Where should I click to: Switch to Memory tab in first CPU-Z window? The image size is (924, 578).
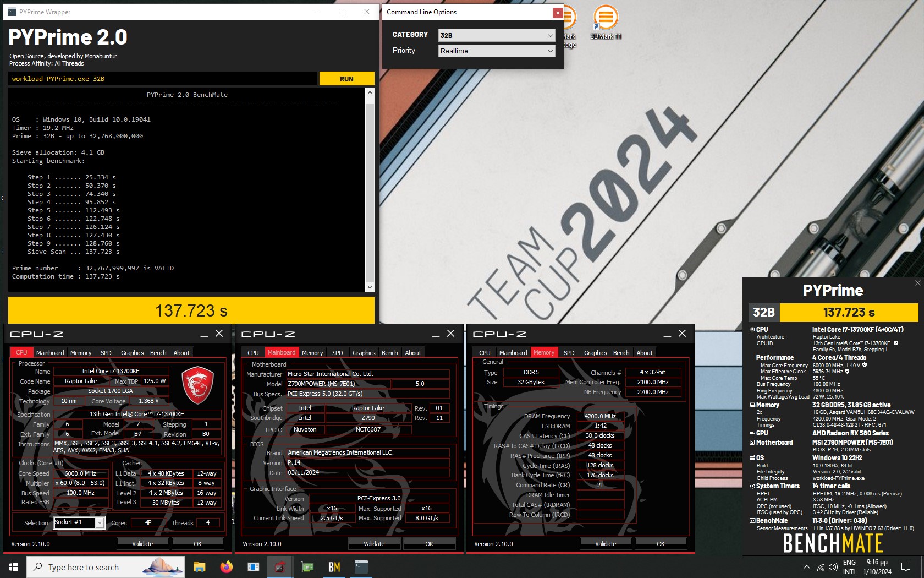click(x=81, y=353)
